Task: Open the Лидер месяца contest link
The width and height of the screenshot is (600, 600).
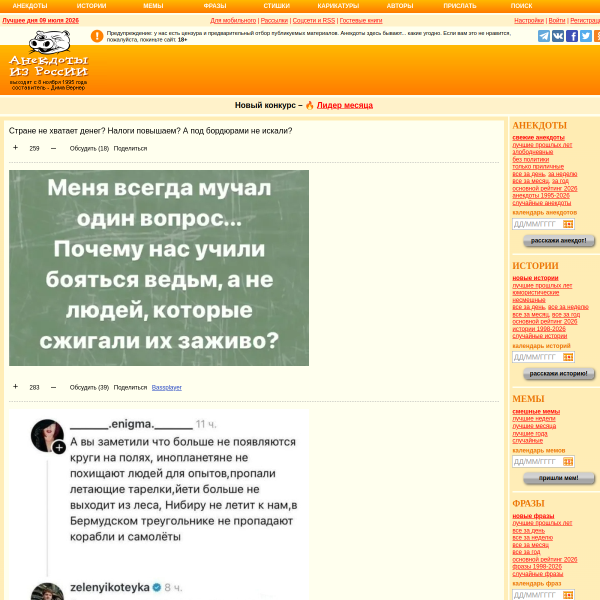Action: pyautogui.click(x=345, y=105)
